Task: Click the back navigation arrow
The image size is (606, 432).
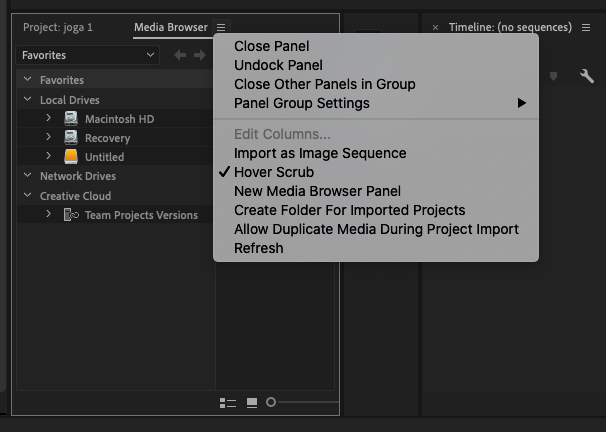Action: pos(180,55)
